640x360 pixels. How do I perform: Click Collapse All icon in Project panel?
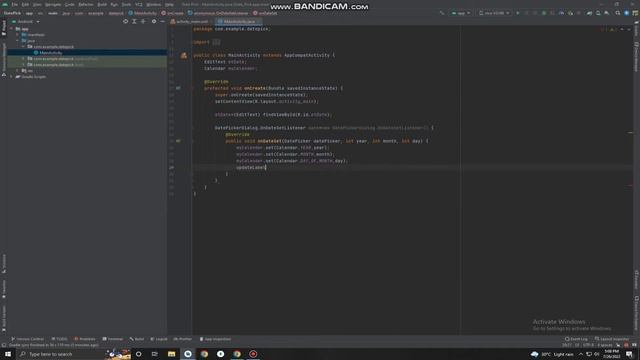[143, 21]
